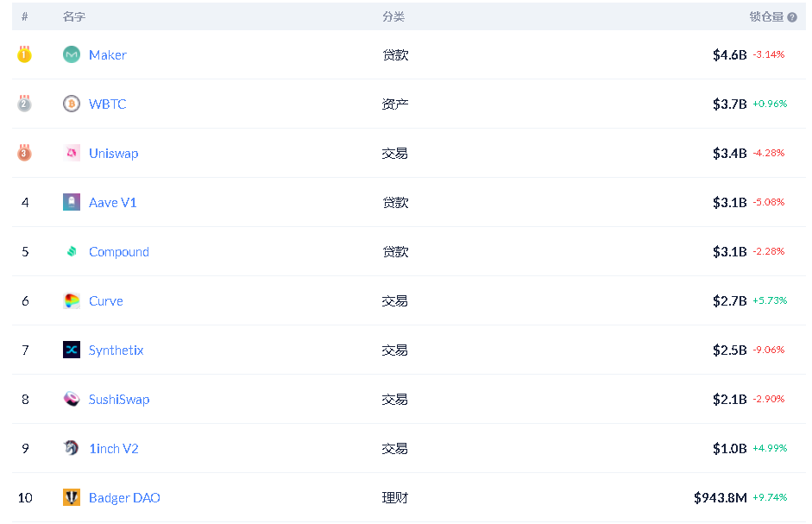Click the pink Uniswap logo icon
This screenshot has height=524, width=812.
point(72,153)
